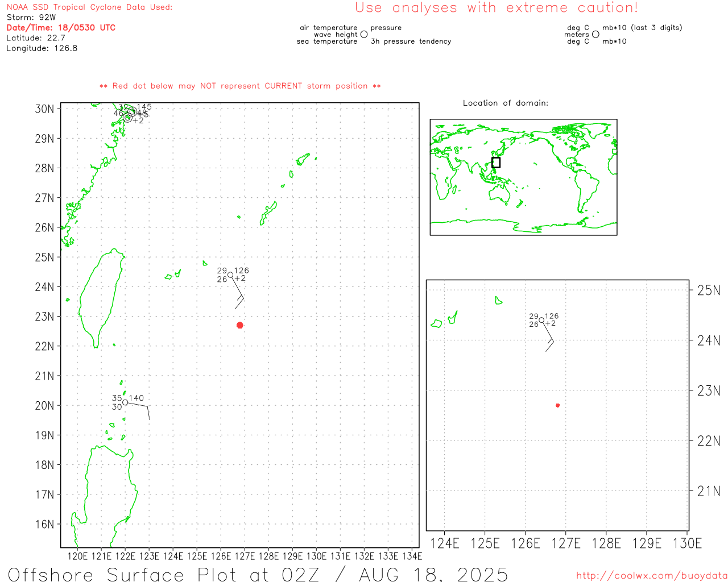Click tendency '+2' in zoomed inset map
The width and height of the screenshot is (728, 582).
coord(551,323)
